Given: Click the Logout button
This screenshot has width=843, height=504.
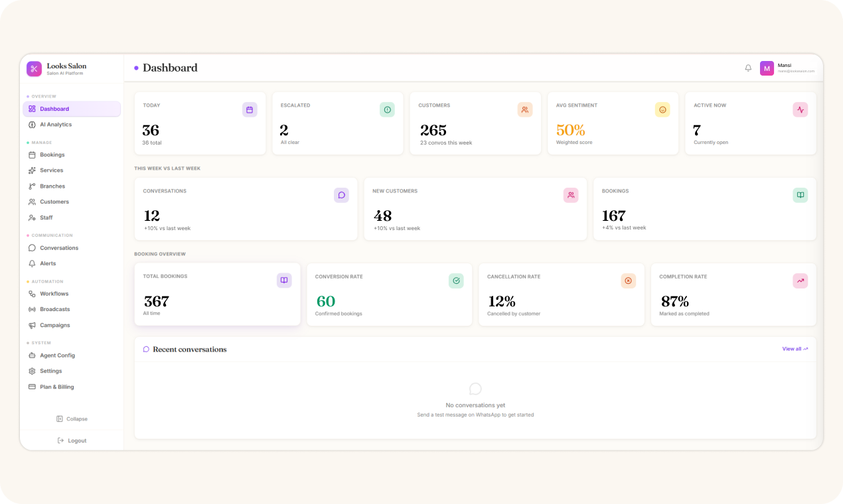Looking at the screenshot, I should click(72, 440).
